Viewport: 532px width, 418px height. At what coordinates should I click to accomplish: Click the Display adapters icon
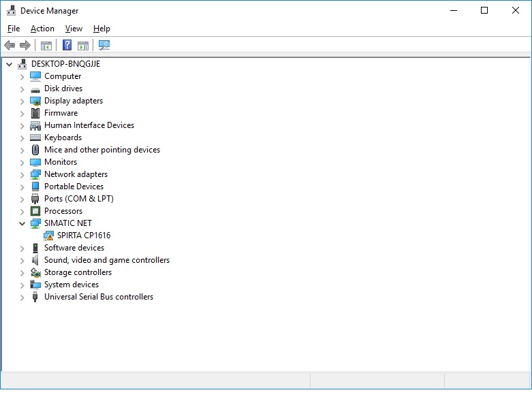(35, 101)
